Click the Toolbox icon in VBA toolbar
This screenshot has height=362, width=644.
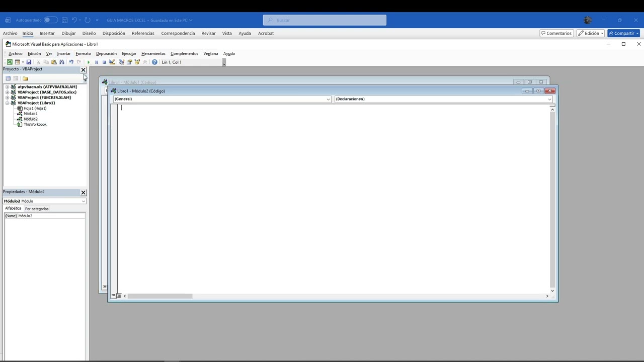(145, 62)
